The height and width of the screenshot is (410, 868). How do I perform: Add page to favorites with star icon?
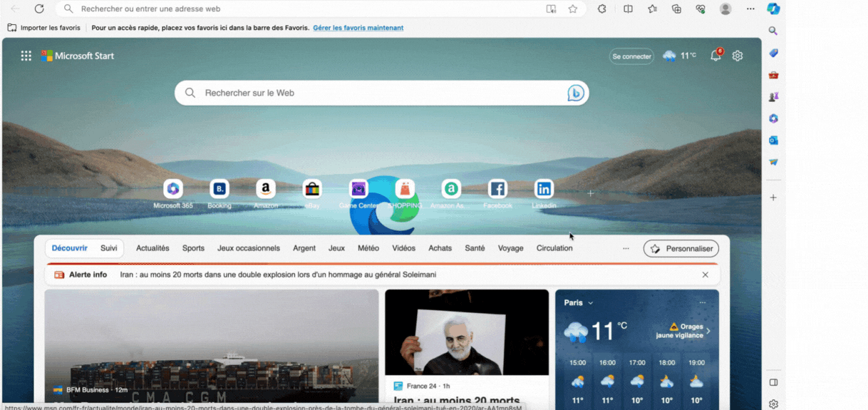coord(573,9)
